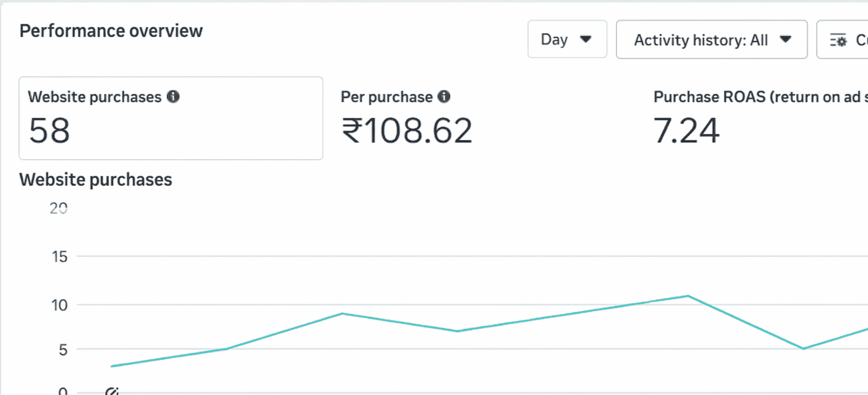Click info icon next to Per purchase

coord(444,97)
